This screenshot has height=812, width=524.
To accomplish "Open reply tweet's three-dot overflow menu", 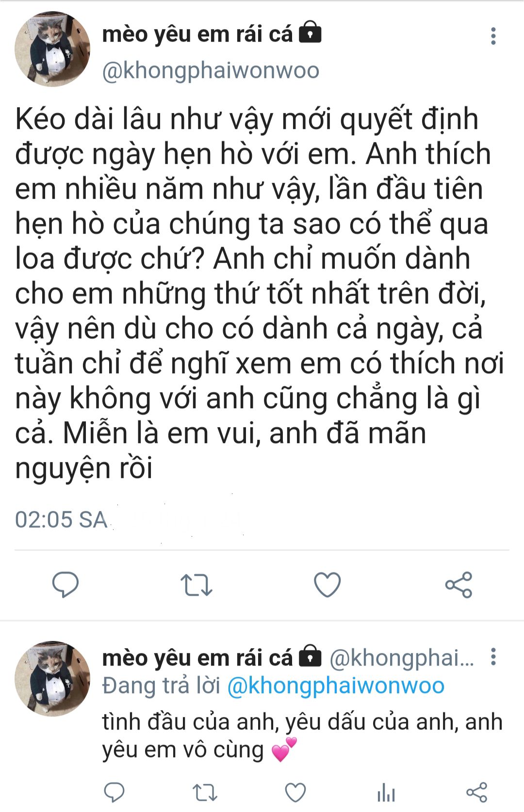I will [493, 656].
